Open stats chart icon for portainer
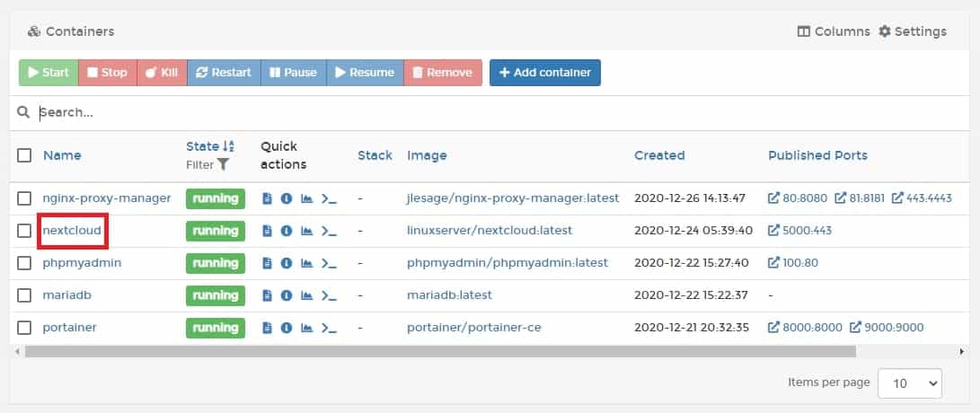Image resolution: width=980 pixels, height=413 pixels. 306,328
